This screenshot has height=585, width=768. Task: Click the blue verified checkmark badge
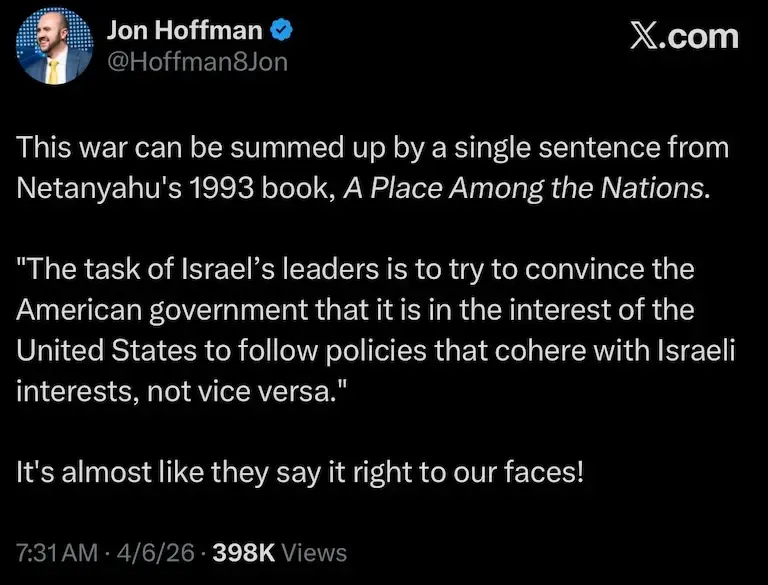(283, 32)
